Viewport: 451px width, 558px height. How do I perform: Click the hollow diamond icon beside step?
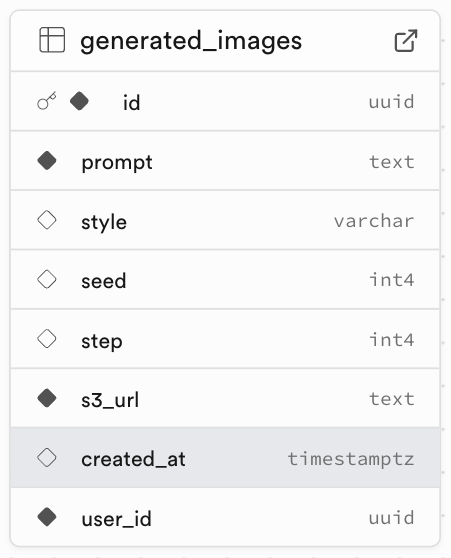click(x=47, y=339)
